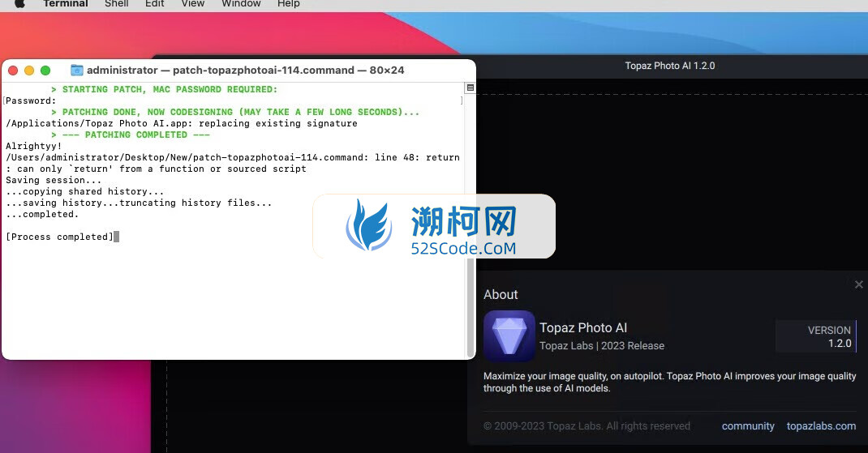The width and height of the screenshot is (868, 453).
Task: Click the 'PATCHING DONE, NOW CODESIGNING' line
Action: (x=235, y=113)
